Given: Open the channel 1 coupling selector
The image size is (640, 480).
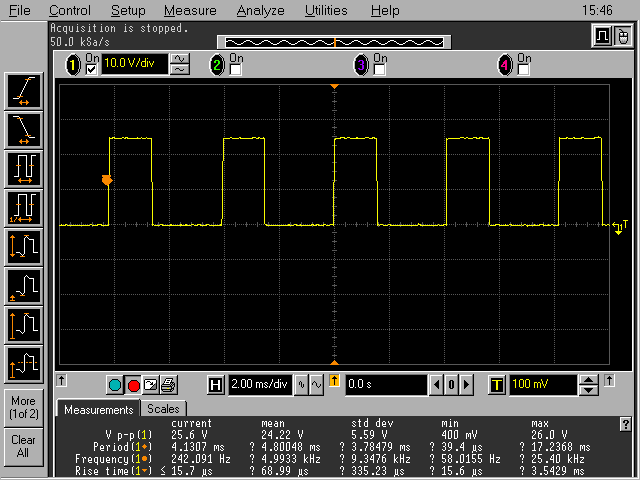Looking at the screenshot, I should click(x=181, y=65).
